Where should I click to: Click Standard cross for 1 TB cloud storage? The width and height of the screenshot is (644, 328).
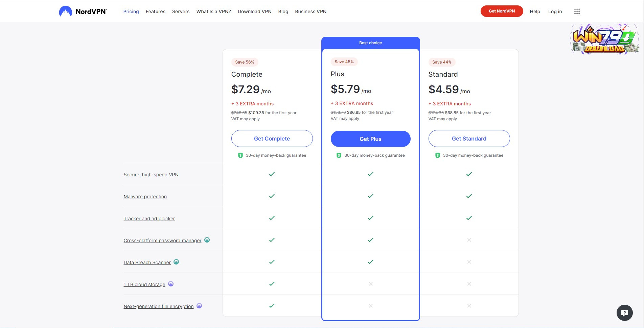click(x=469, y=284)
